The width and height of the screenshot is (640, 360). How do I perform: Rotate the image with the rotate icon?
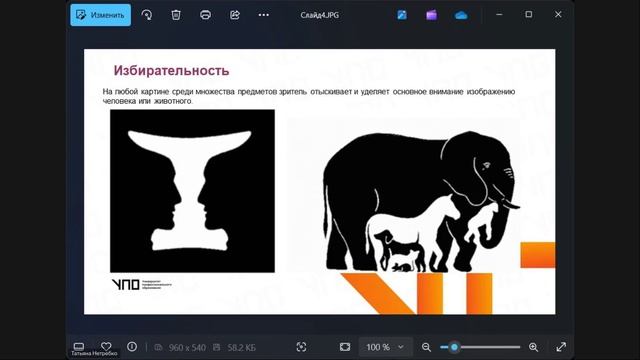(x=147, y=15)
